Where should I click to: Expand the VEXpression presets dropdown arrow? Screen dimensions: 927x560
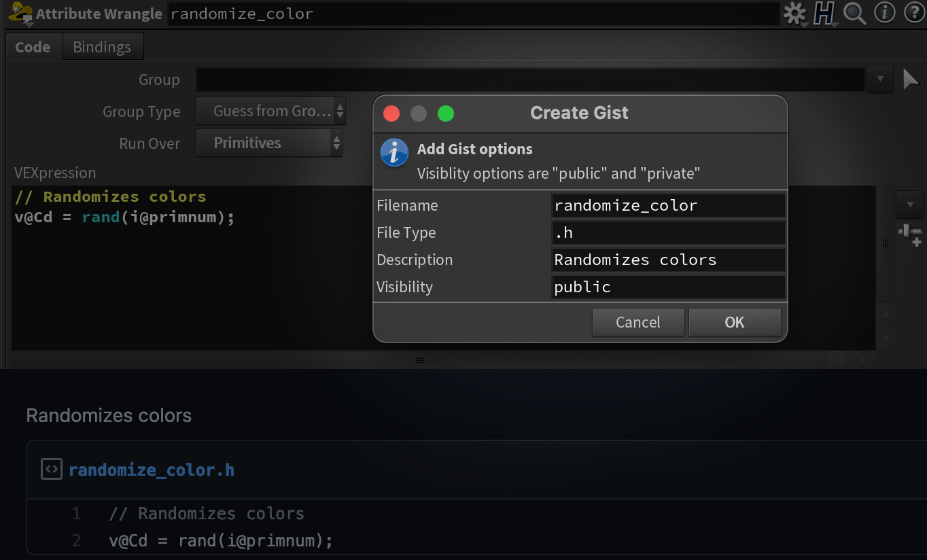(909, 204)
